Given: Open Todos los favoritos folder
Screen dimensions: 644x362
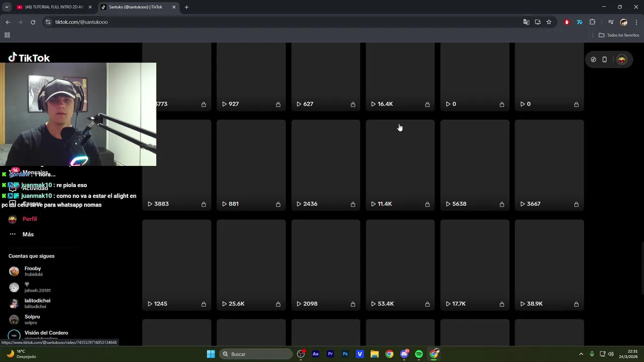Looking at the screenshot, I should pos(619,35).
